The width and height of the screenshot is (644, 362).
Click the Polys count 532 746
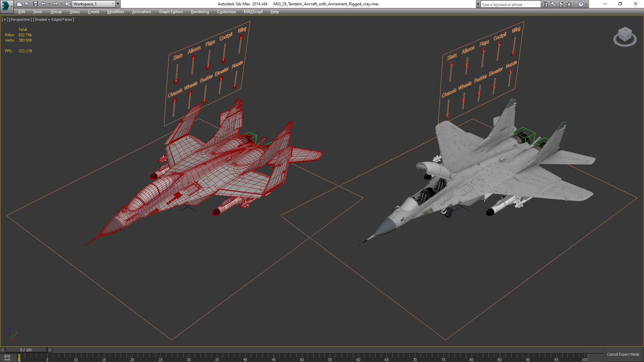[x=25, y=35]
